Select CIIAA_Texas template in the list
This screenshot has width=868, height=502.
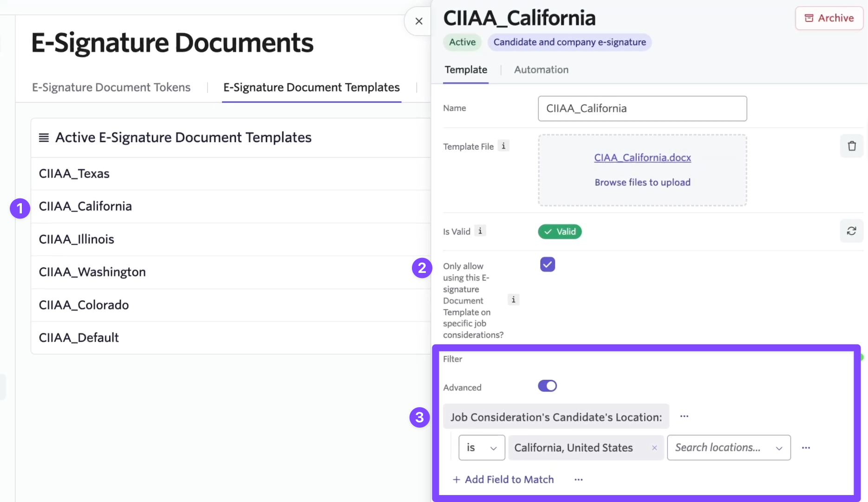74,174
